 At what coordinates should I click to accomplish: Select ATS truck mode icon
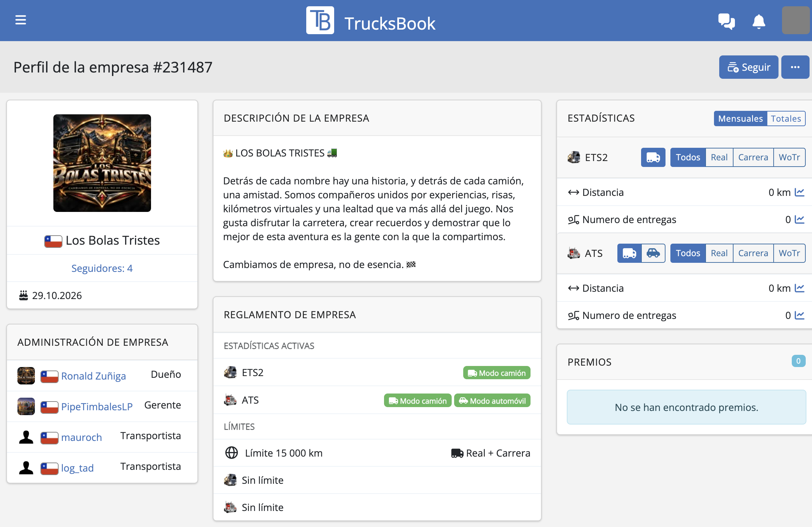click(629, 253)
